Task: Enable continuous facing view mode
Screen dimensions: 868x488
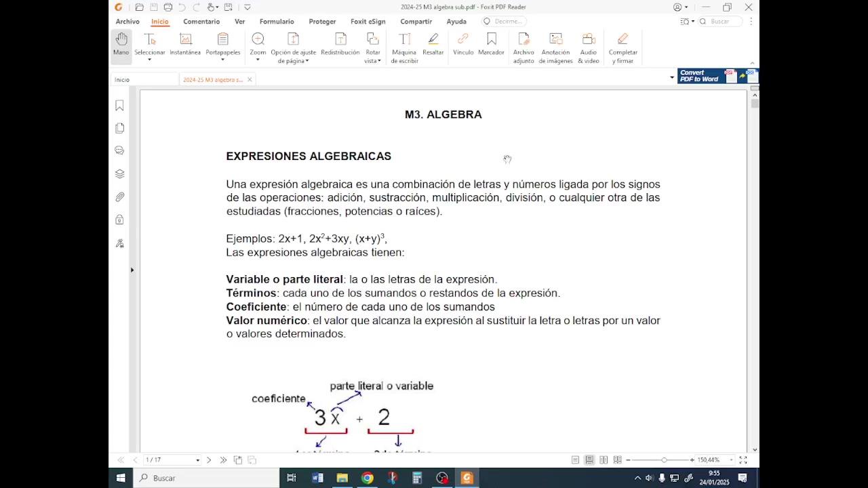Action: point(617,460)
